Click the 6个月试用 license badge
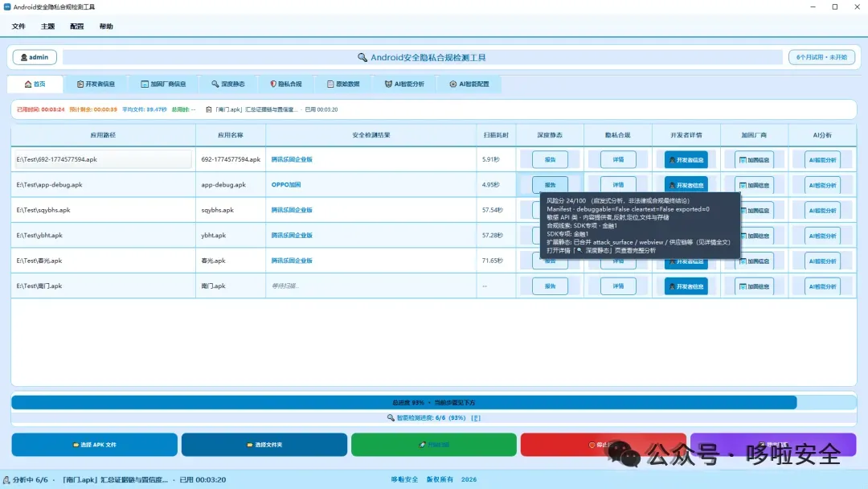This screenshot has height=489, width=868. tap(821, 57)
